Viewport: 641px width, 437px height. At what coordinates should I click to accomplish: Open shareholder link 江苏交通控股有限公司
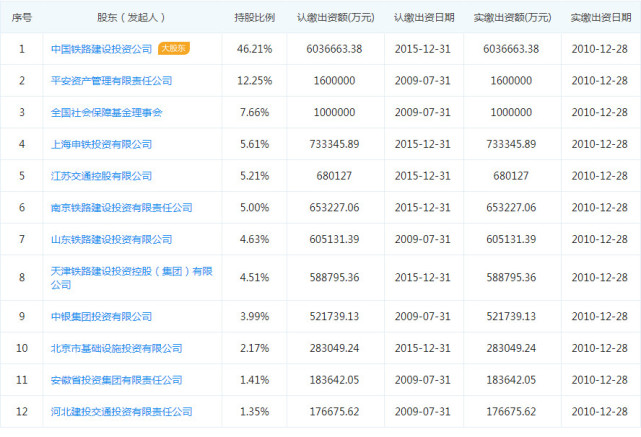[101, 176]
